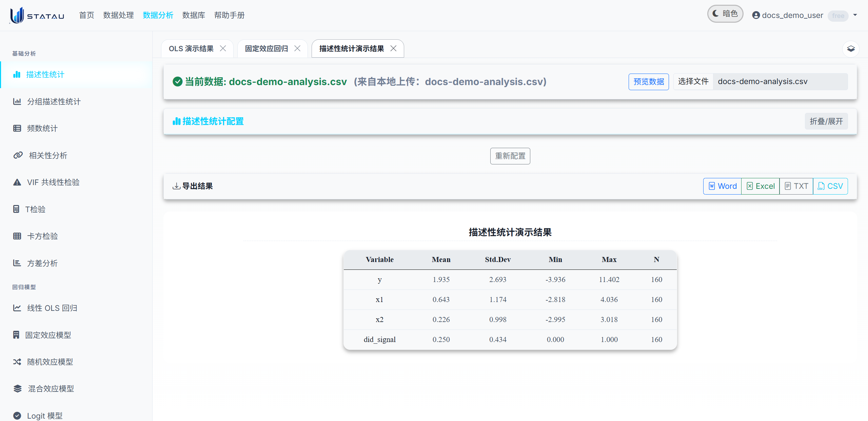Screen dimensions: 868x421
Task: Open 随机效应模型 in sidebar
Action: click(x=50, y=362)
